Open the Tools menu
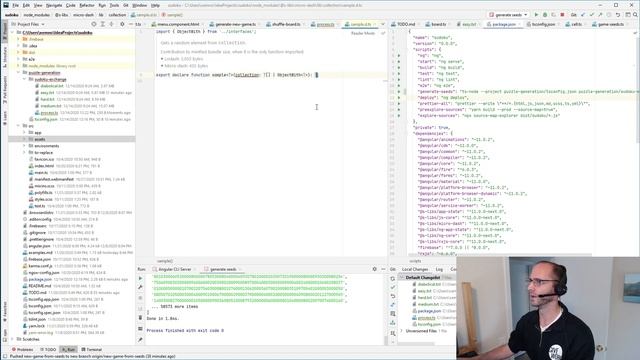Viewport: 640px width, 360px height. (x=114, y=5)
